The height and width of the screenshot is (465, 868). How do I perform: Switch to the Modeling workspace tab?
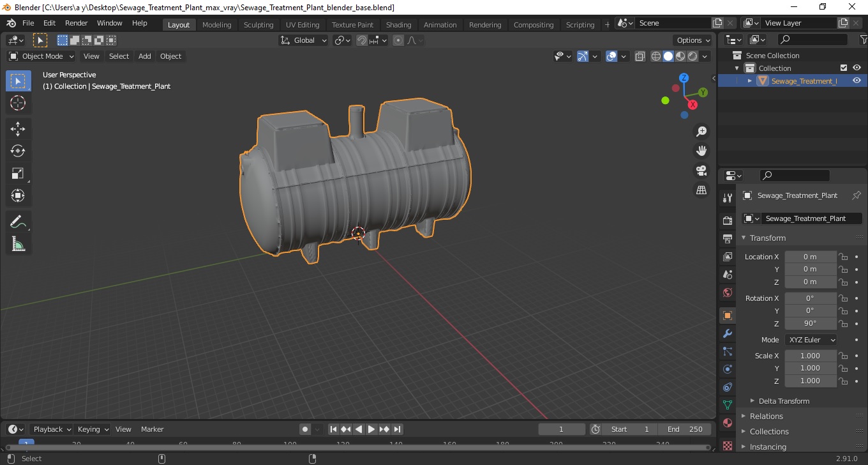[x=216, y=25]
